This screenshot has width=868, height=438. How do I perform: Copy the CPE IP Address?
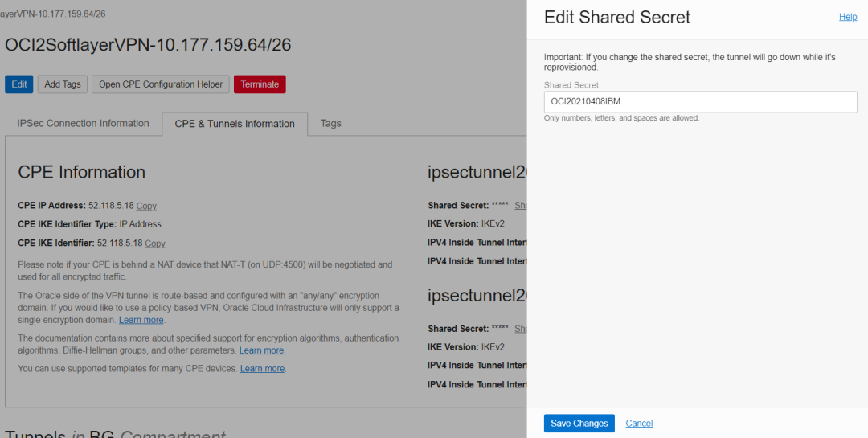point(147,206)
